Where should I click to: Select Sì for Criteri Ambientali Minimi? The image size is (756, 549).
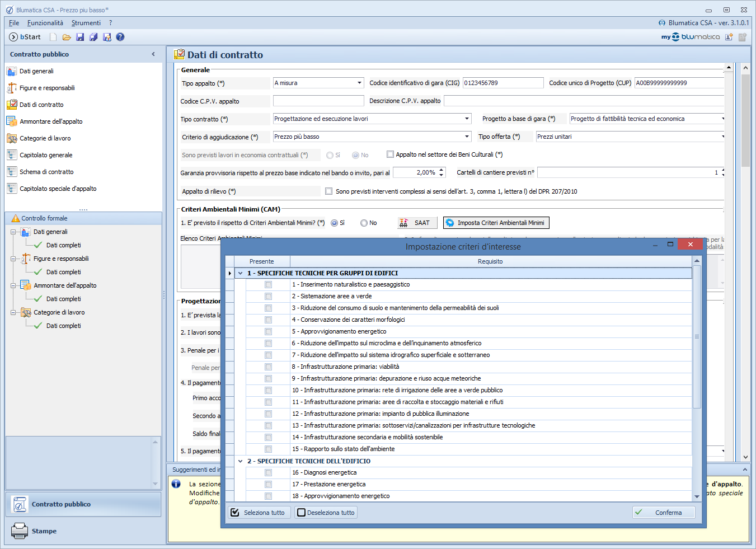click(x=334, y=223)
